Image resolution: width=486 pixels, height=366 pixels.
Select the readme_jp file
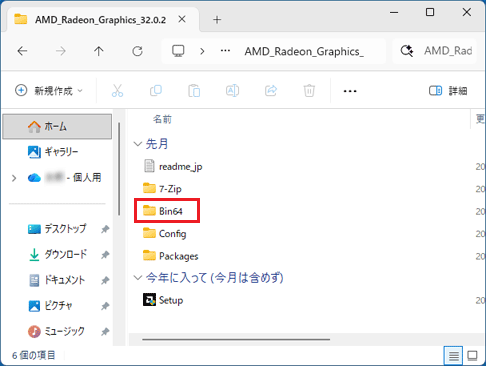pos(173,166)
